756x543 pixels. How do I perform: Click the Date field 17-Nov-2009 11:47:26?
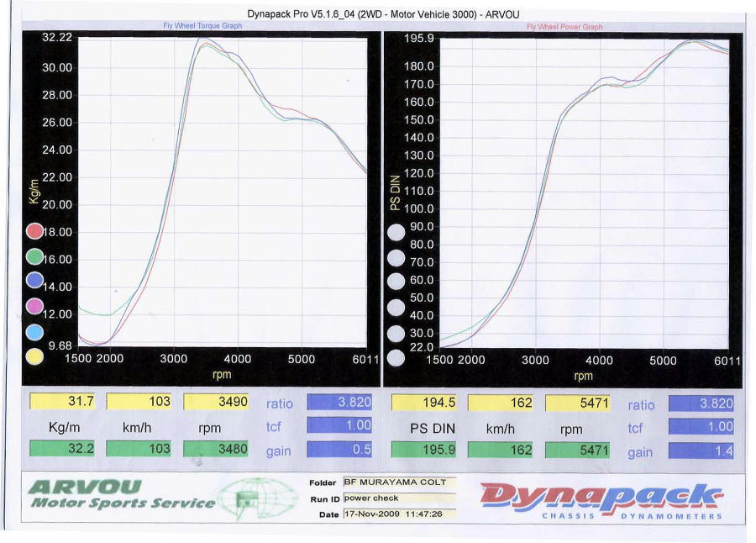point(399,514)
